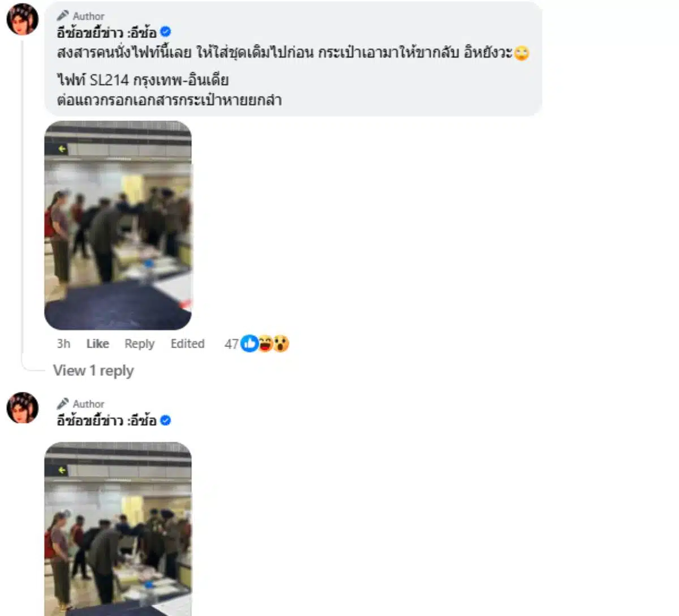This screenshot has width=679, height=616.
Task: Open page name on second comment
Action: [x=106, y=421]
